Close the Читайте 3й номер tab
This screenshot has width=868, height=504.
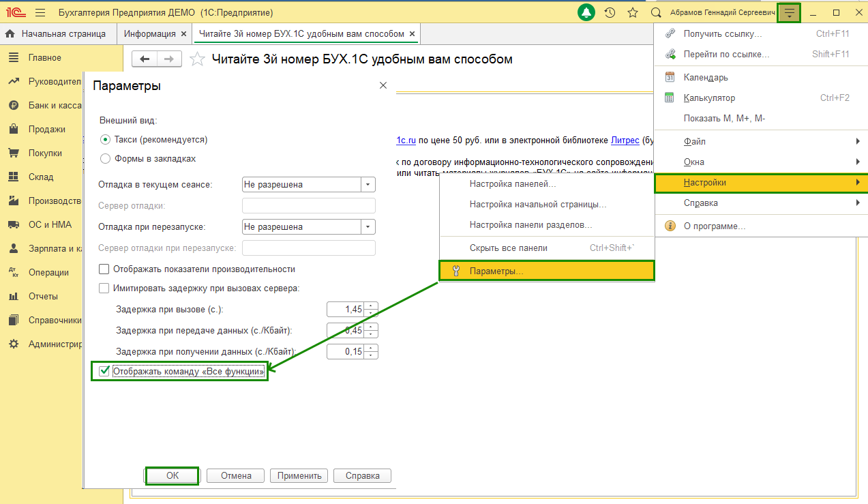coord(413,33)
